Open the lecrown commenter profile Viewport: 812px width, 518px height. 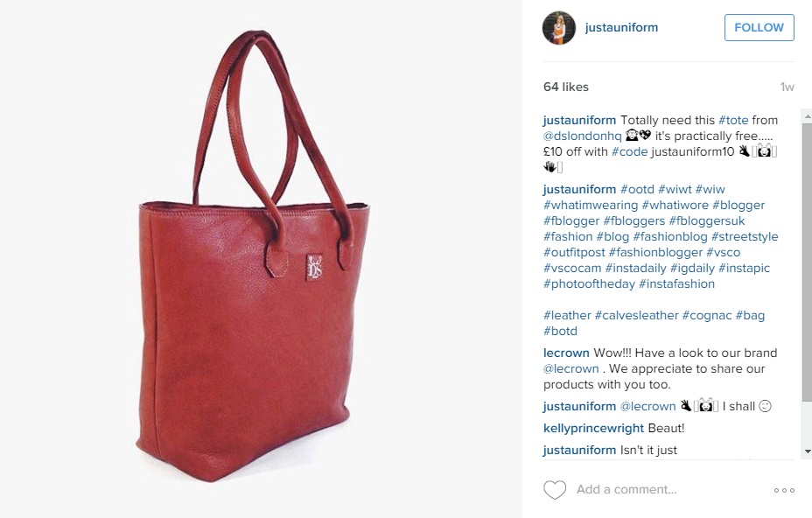pos(566,353)
